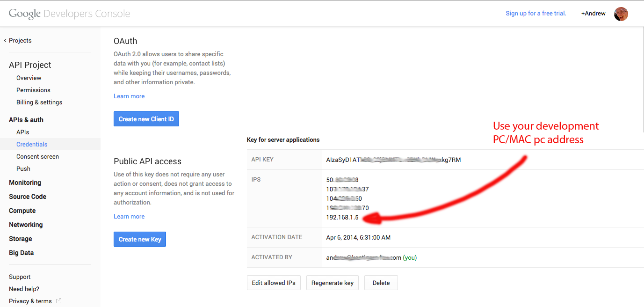Click the API KEY row label
Screen dimensions: 644x307
click(262, 160)
